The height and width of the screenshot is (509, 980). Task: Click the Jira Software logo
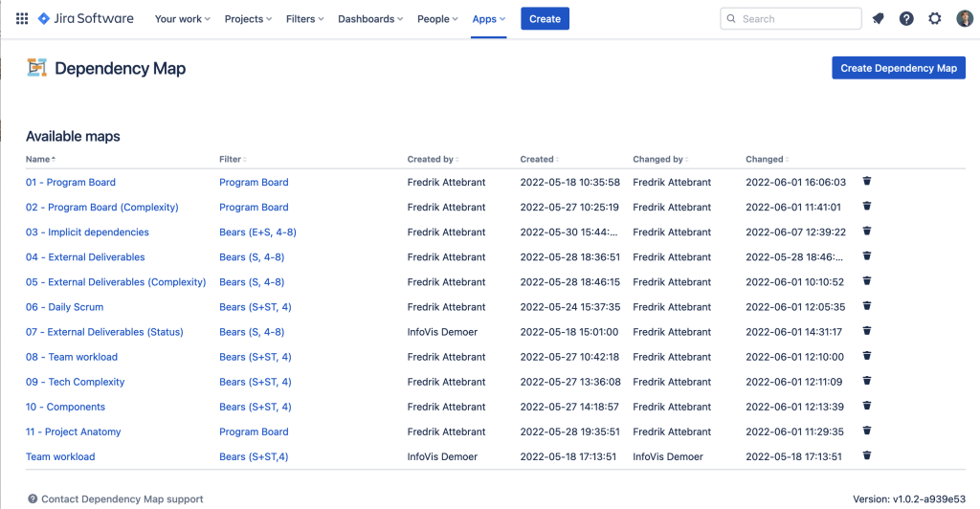pyautogui.click(x=85, y=19)
